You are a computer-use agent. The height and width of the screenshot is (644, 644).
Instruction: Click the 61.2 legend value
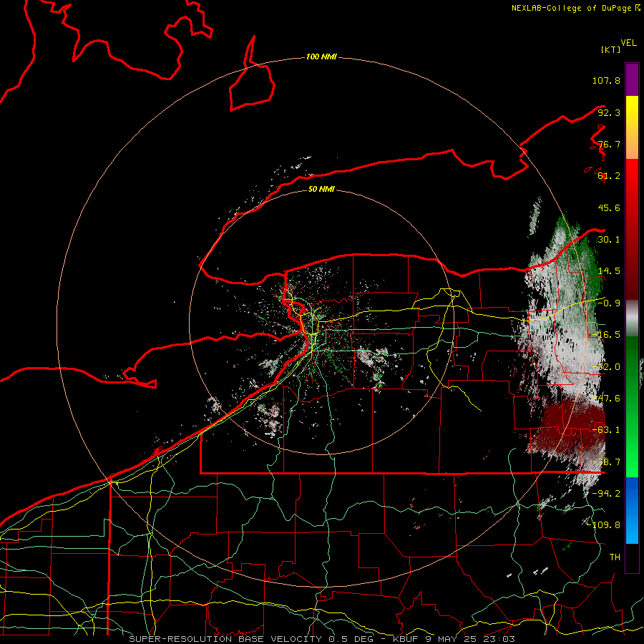(609, 176)
